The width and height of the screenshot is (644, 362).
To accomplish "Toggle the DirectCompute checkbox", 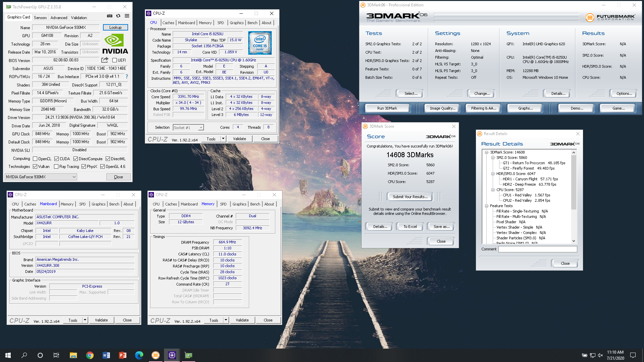I will (x=75, y=159).
